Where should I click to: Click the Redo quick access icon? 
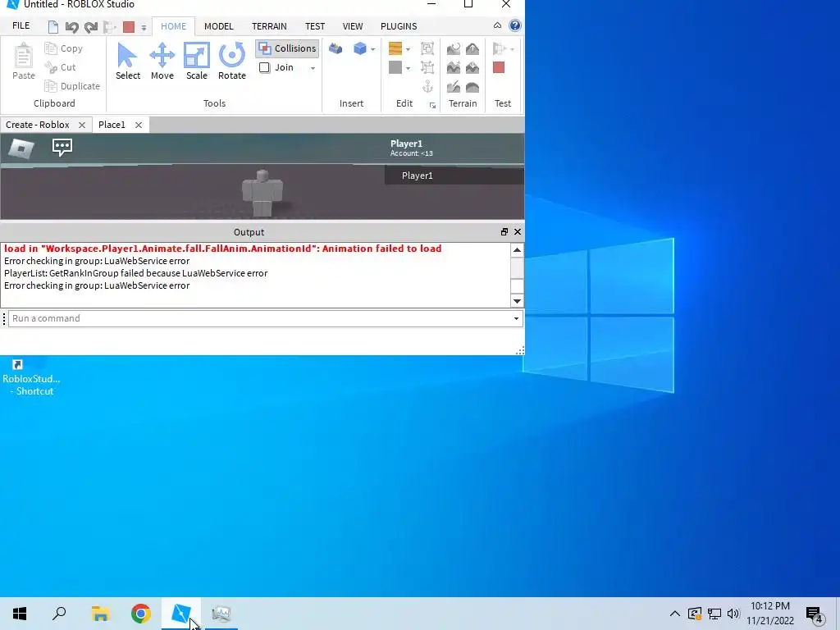click(x=91, y=27)
